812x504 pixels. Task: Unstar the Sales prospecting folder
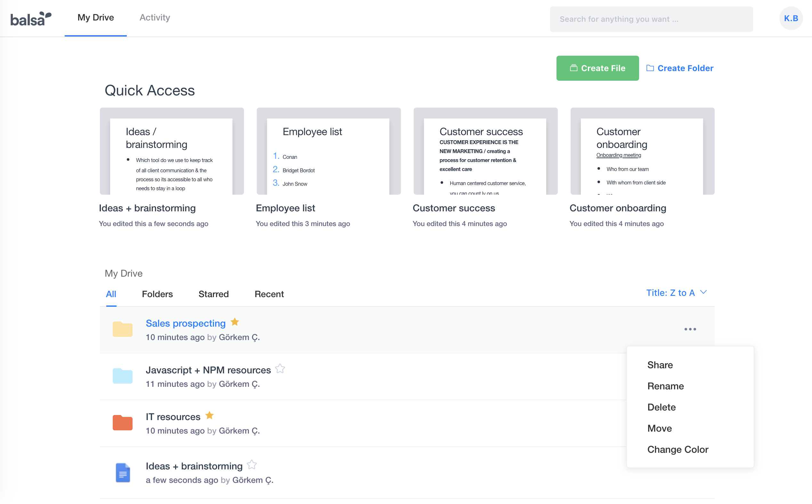point(235,322)
